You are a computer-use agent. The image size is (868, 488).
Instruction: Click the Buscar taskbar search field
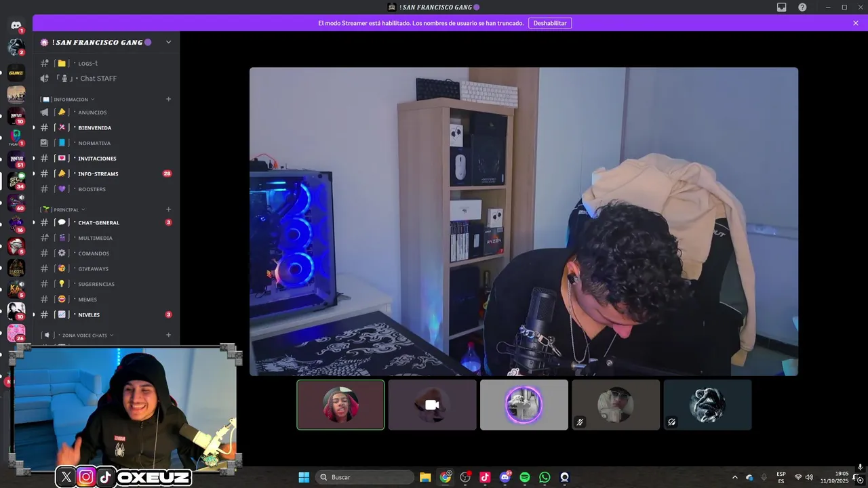click(x=365, y=477)
